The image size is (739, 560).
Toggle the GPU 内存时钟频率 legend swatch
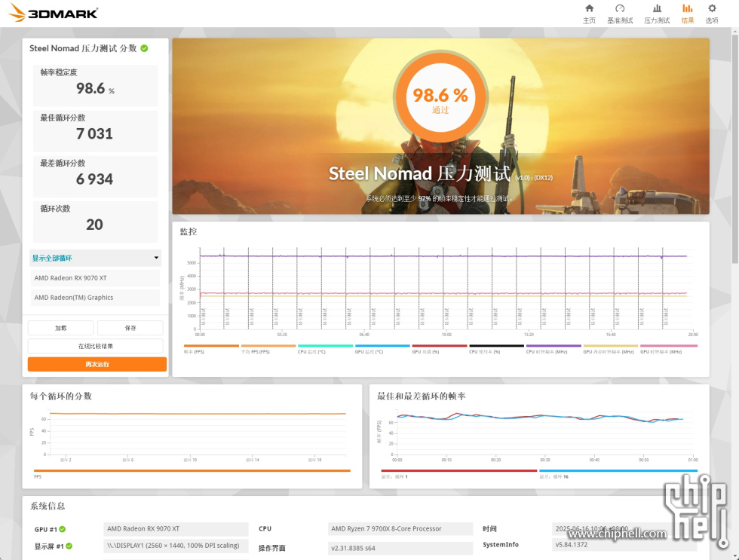[610, 346]
